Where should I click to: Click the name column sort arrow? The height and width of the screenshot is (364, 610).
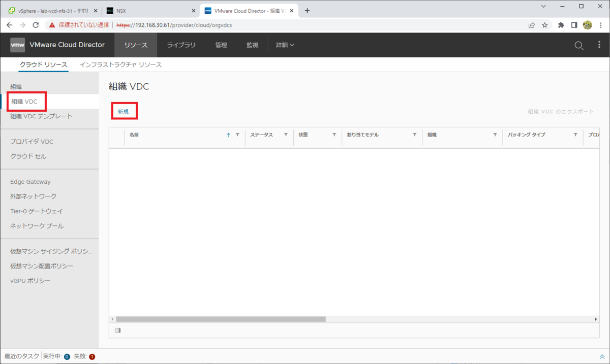pyautogui.click(x=228, y=135)
